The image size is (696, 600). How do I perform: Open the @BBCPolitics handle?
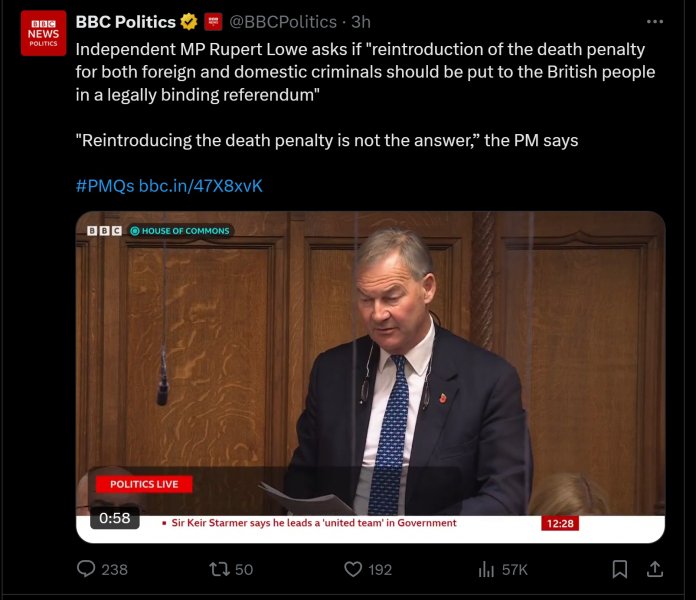pyautogui.click(x=283, y=22)
